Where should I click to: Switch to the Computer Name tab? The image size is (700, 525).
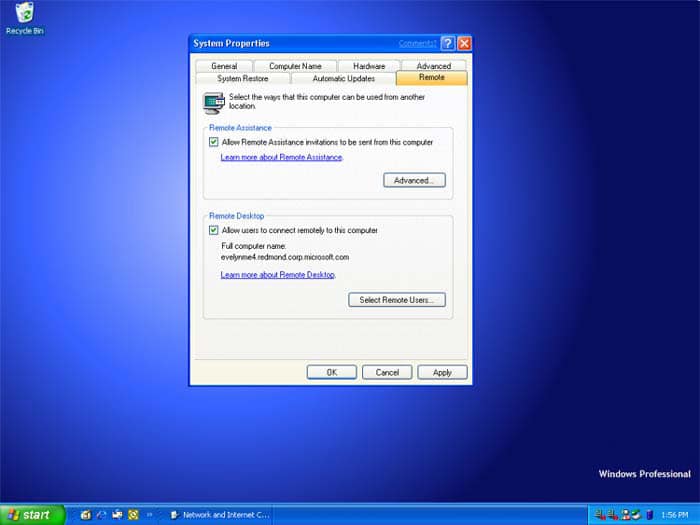[x=295, y=66]
